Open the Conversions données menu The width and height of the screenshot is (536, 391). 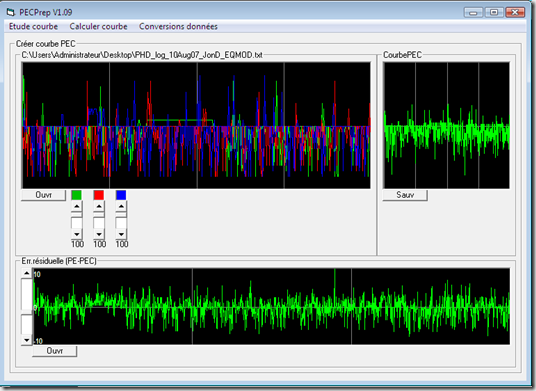[178, 27]
